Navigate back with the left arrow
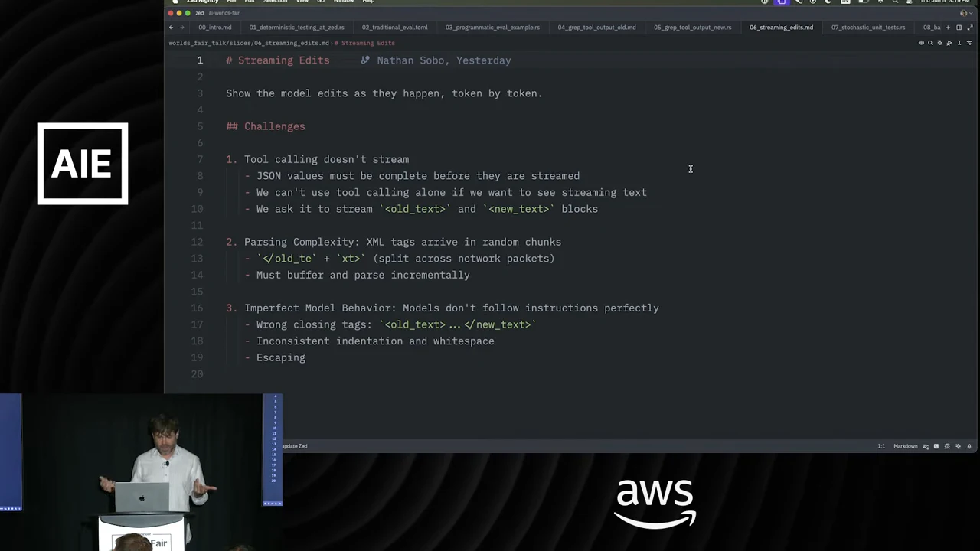 [171, 28]
